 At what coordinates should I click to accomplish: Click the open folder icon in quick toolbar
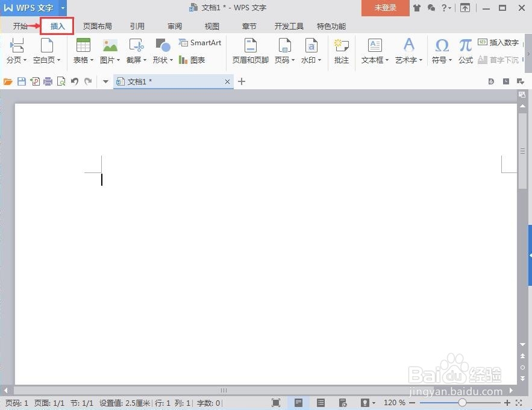tap(8, 81)
